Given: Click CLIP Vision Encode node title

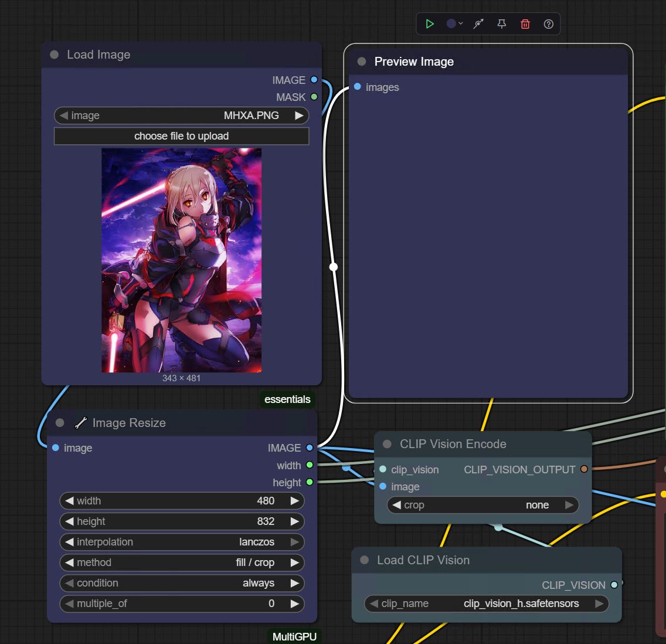Looking at the screenshot, I should tap(453, 444).
